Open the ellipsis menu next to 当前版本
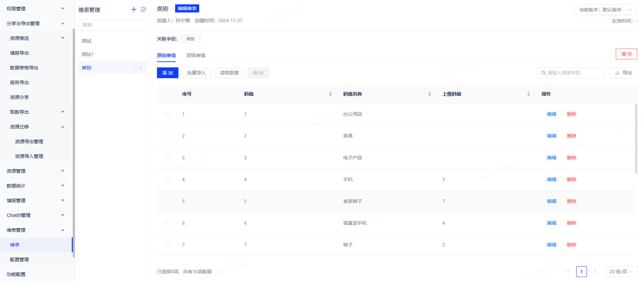The height and width of the screenshot is (281, 644). point(630,10)
